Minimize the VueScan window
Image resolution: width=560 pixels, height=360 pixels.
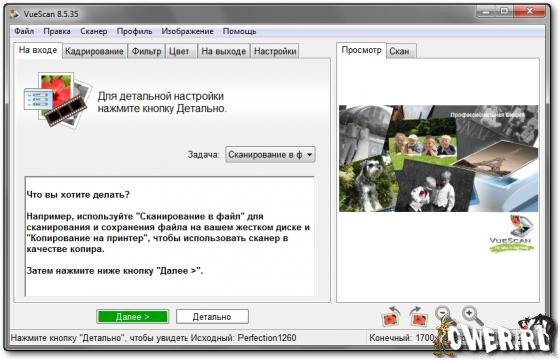pos(486,12)
